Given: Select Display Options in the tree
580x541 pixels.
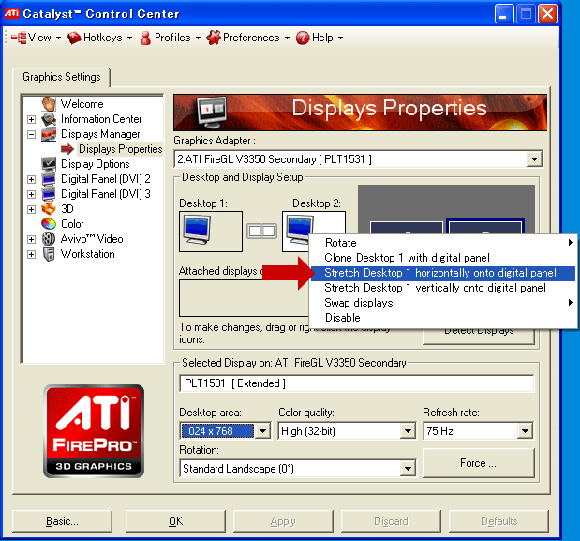Looking at the screenshot, I should (x=95, y=164).
